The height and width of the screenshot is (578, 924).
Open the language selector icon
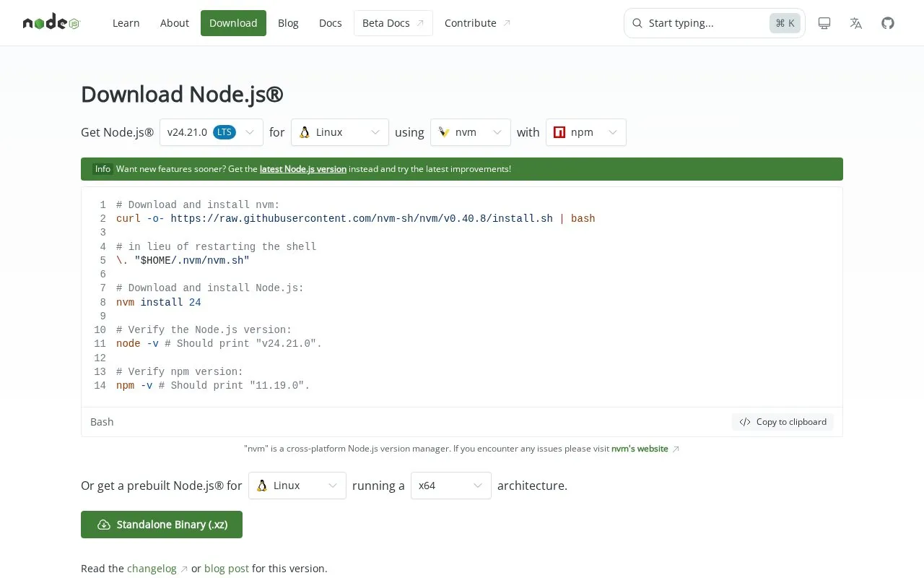(x=856, y=23)
